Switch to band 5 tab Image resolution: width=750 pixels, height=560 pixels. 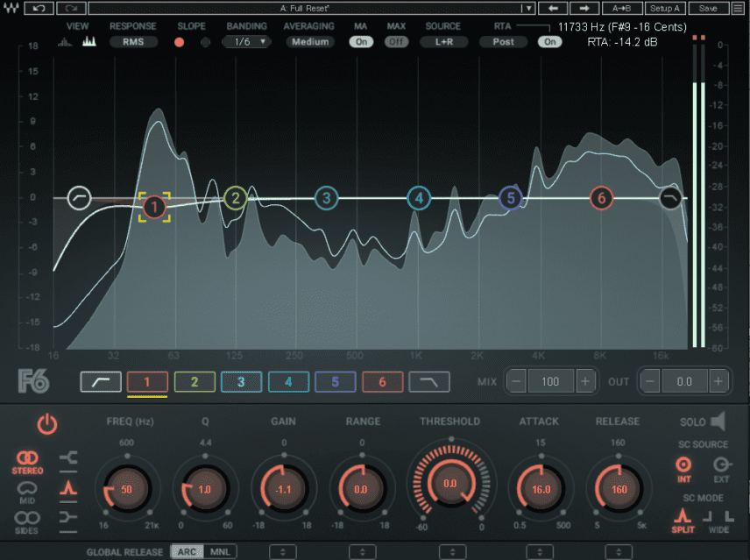click(x=336, y=381)
